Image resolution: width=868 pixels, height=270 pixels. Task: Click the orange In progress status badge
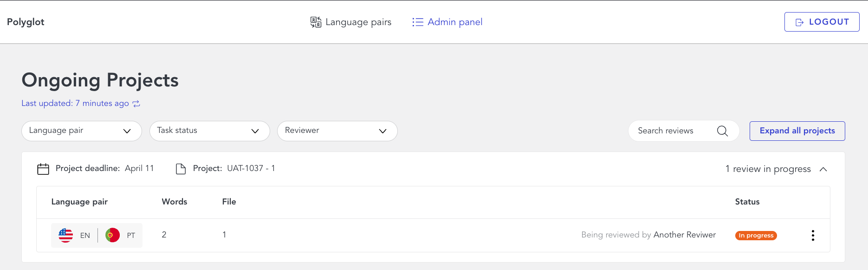coord(756,236)
